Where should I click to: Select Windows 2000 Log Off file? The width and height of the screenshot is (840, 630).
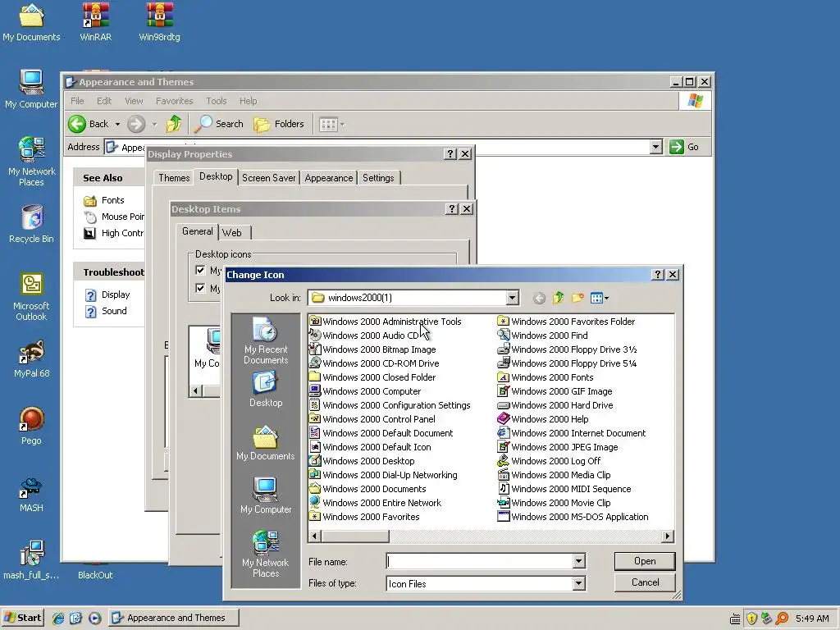click(x=549, y=461)
